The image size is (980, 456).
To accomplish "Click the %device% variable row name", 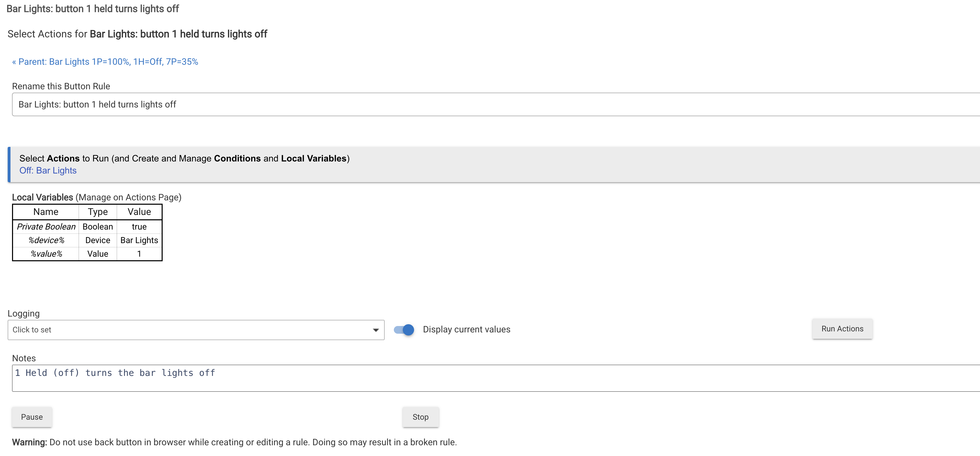I will [x=46, y=240].
